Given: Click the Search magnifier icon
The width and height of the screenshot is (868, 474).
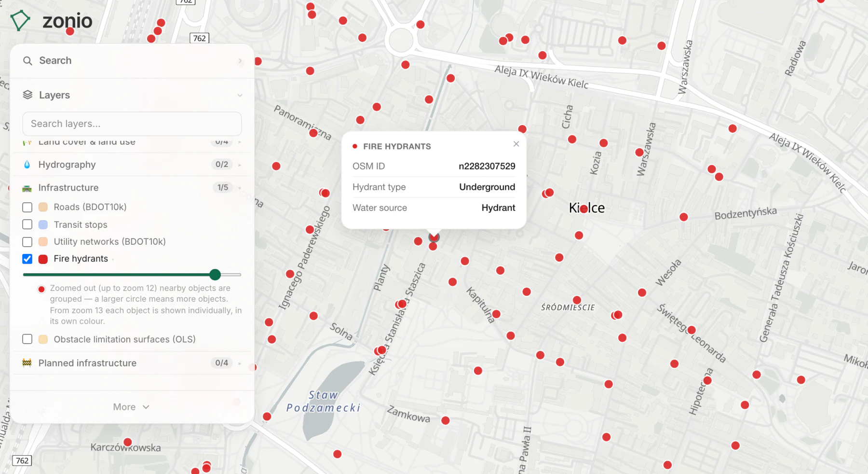Looking at the screenshot, I should click(x=27, y=61).
